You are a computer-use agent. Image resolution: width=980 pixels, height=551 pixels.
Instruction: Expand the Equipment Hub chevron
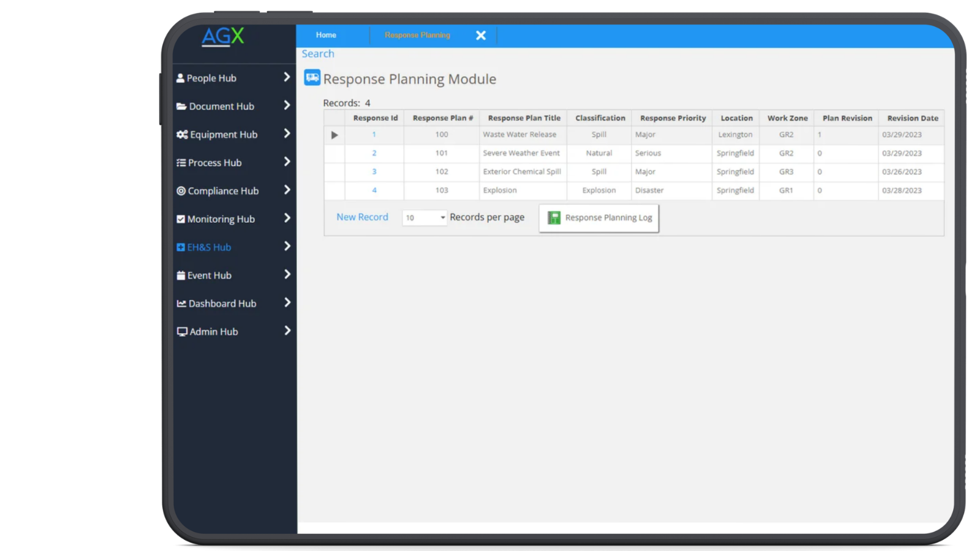(x=287, y=133)
